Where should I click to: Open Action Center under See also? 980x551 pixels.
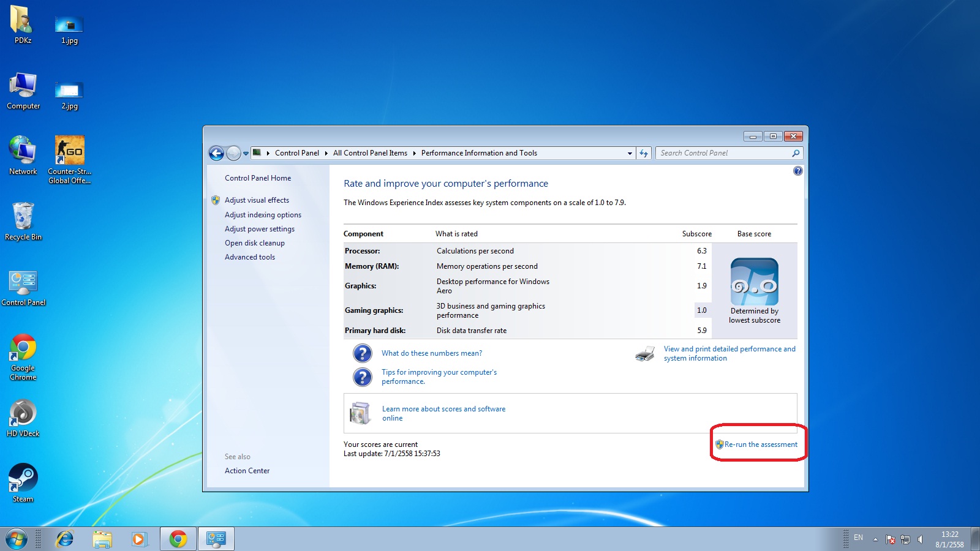pos(247,471)
